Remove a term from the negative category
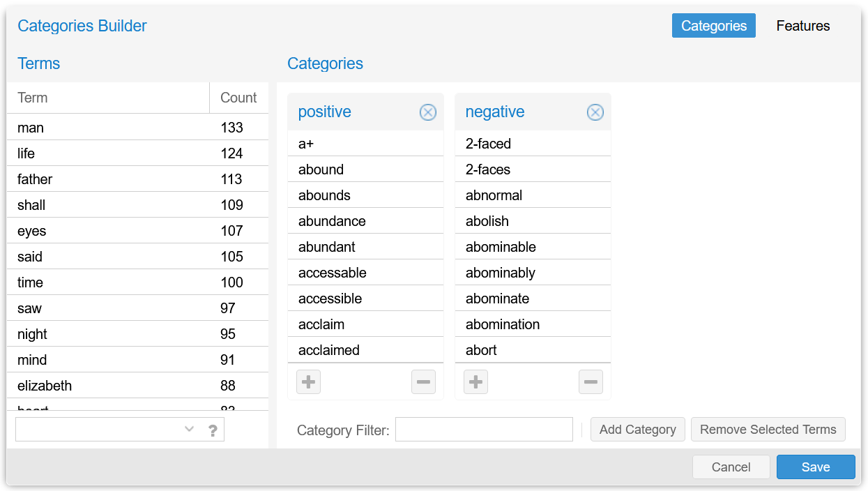Image resolution: width=868 pixels, height=491 pixels. point(591,382)
